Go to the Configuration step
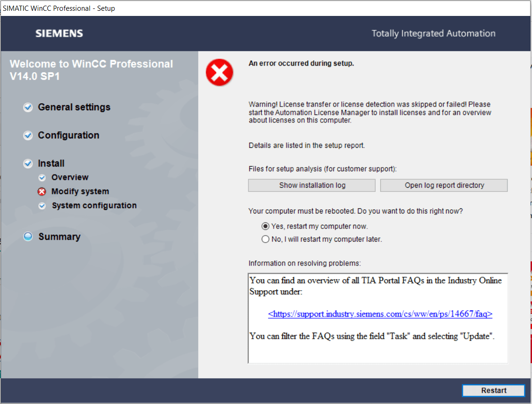 tap(69, 136)
